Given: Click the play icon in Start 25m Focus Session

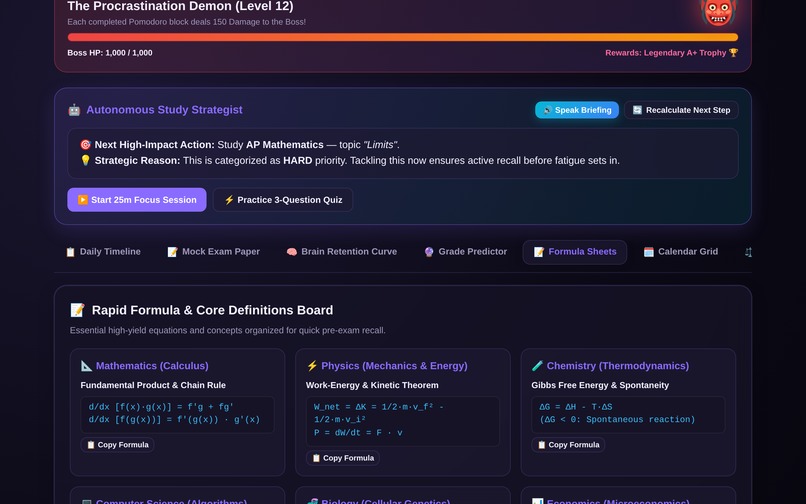Looking at the screenshot, I should pos(83,200).
